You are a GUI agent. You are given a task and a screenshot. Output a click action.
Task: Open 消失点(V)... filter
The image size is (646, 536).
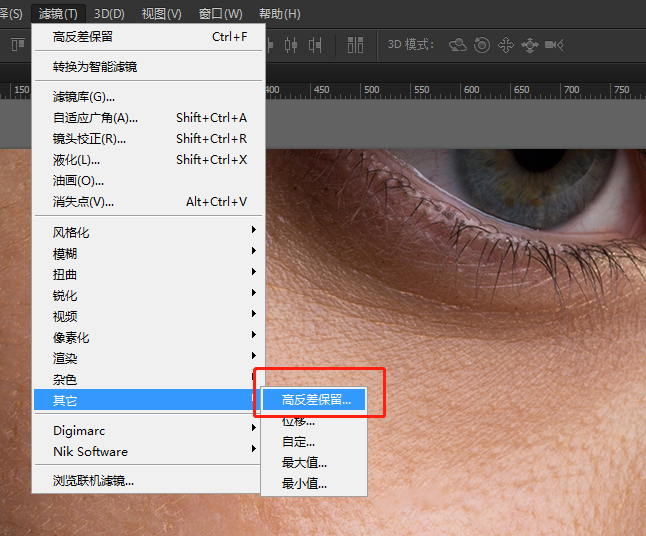click(x=148, y=202)
